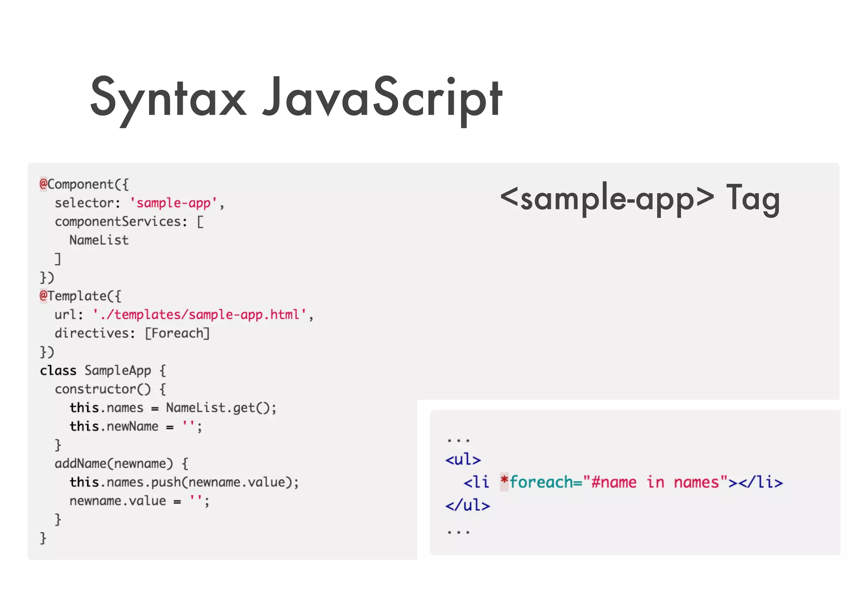Click the opening '<ul>' tag
The height and width of the screenshot is (614, 868).
[463, 459]
